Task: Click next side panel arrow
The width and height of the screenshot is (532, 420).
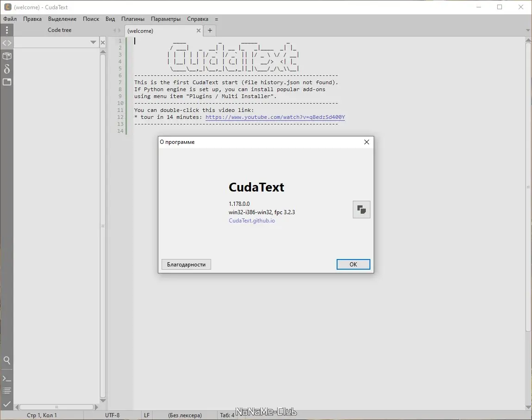Action: [x=119, y=31]
